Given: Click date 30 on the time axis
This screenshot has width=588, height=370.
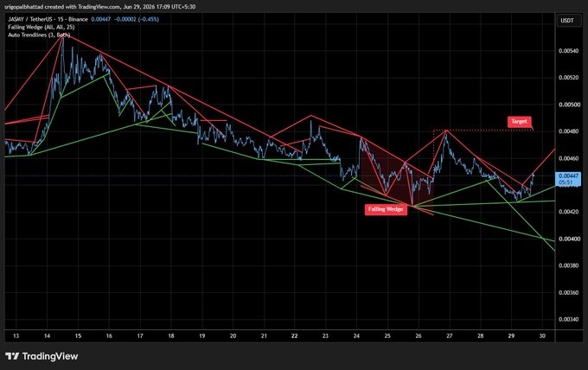Looking at the screenshot, I should 542,336.
